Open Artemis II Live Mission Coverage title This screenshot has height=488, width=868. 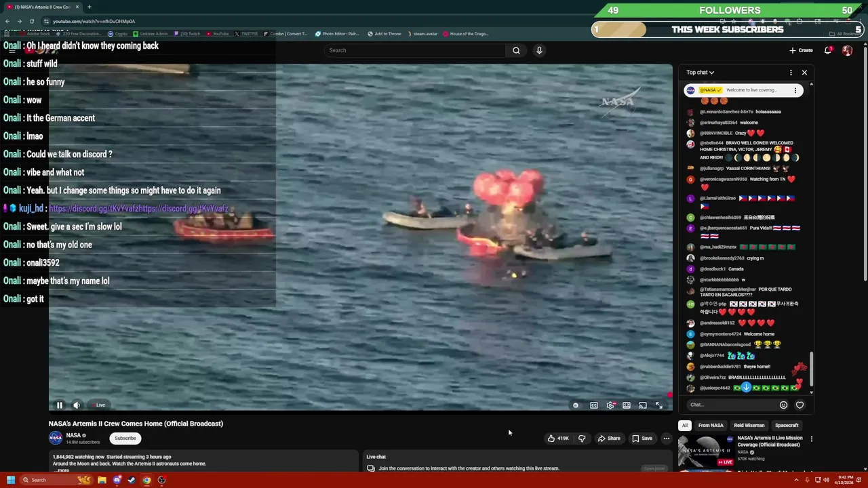click(x=770, y=441)
